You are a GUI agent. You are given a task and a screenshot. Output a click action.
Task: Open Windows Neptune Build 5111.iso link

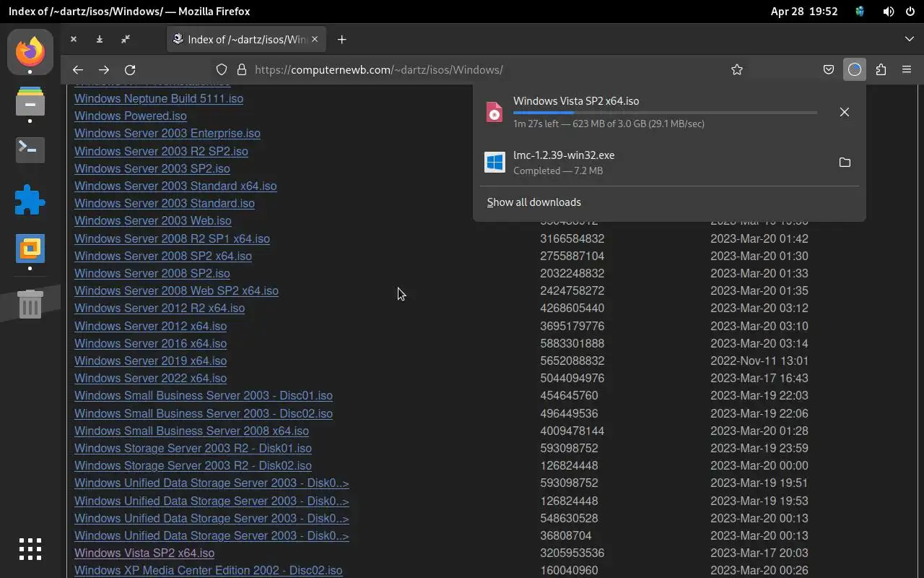(159, 98)
